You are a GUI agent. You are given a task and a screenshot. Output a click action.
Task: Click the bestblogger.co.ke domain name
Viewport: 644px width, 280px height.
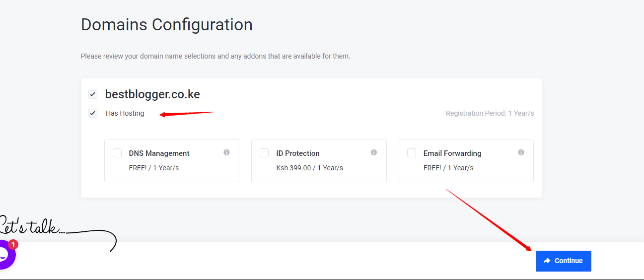[x=152, y=94]
